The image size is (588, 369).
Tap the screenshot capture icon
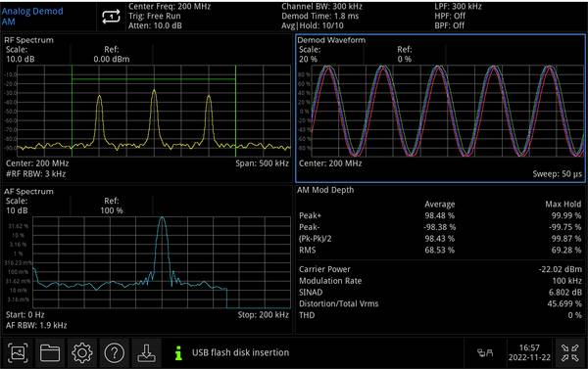point(18,352)
